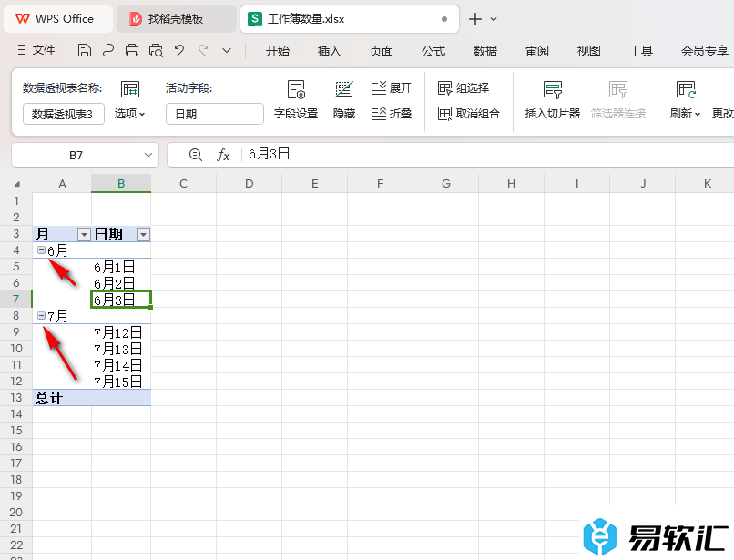Select column B header

click(121, 184)
